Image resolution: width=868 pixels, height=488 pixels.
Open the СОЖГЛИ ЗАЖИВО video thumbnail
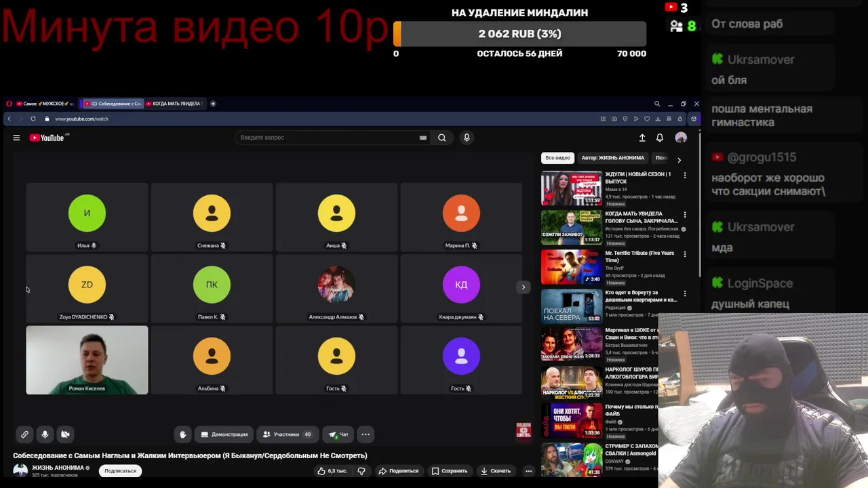click(x=572, y=227)
